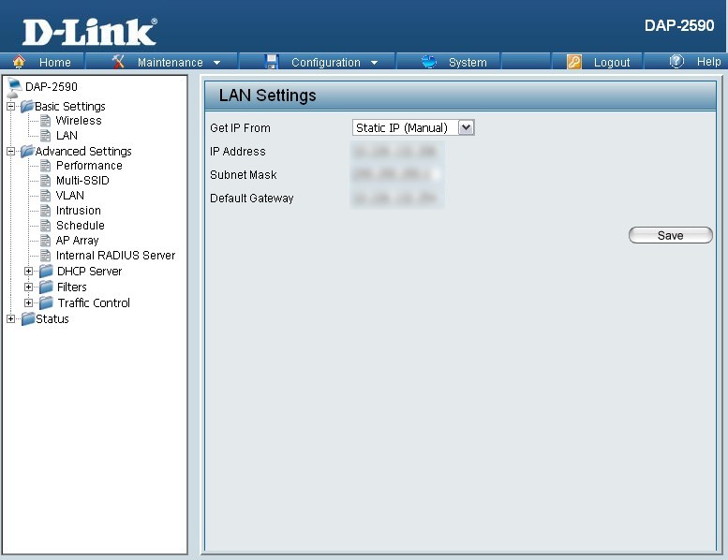Click the Schedule page icon
The image size is (728, 560).
(45, 226)
